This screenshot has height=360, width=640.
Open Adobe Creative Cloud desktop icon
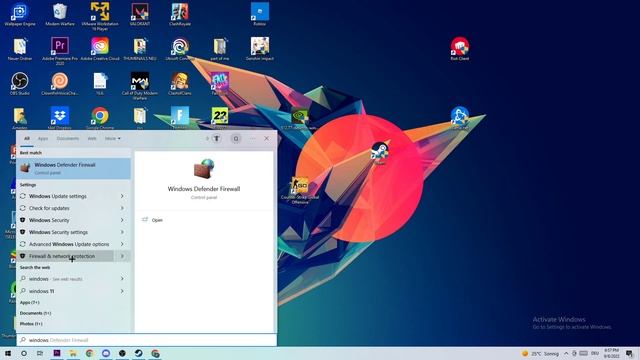pos(100,49)
